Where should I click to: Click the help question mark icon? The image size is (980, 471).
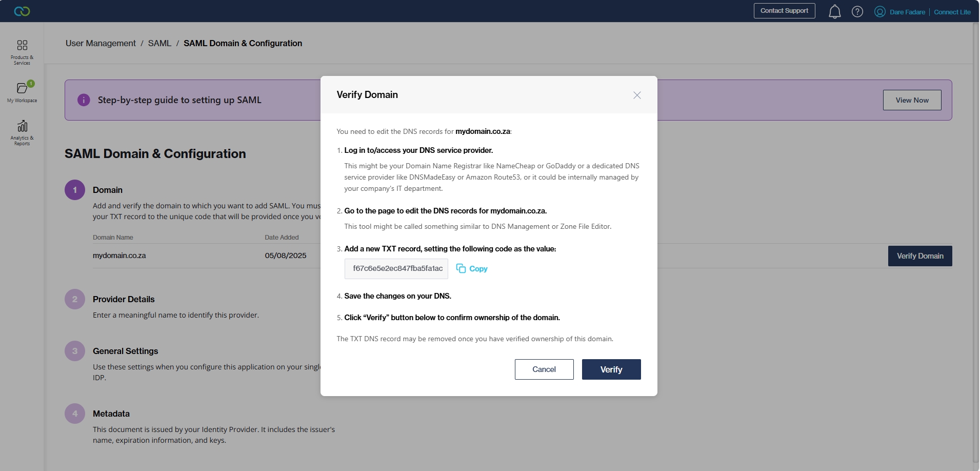857,11
